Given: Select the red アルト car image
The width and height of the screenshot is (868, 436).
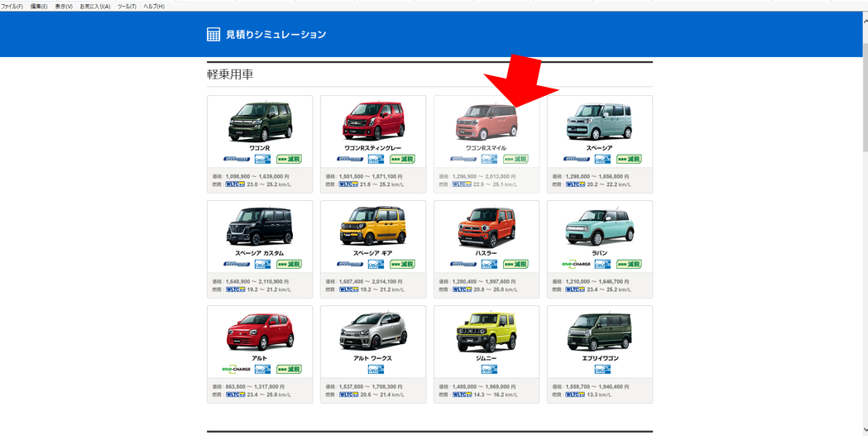Looking at the screenshot, I should (260, 332).
